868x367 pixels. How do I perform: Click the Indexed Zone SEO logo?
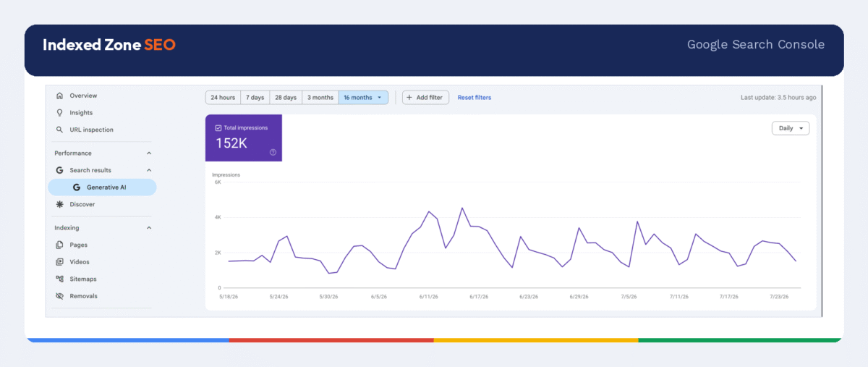coord(109,45)
